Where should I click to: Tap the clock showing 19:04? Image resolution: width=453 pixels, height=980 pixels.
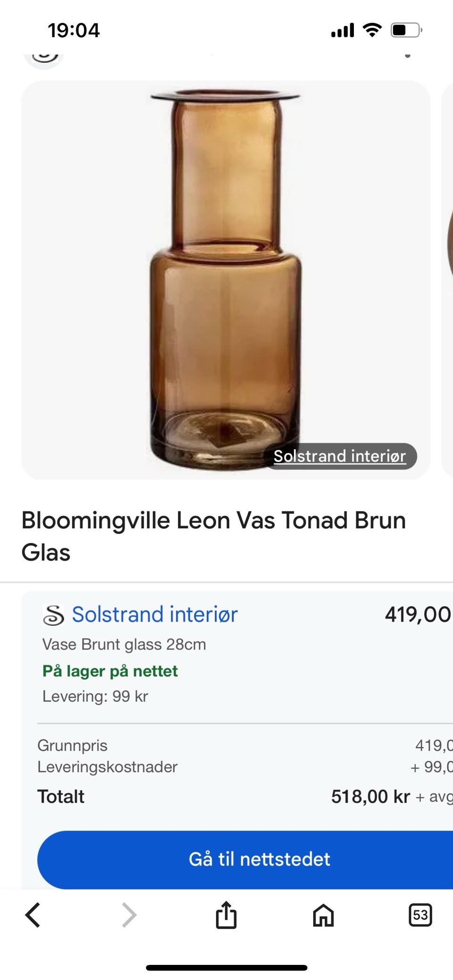click(x=74, y=31)
